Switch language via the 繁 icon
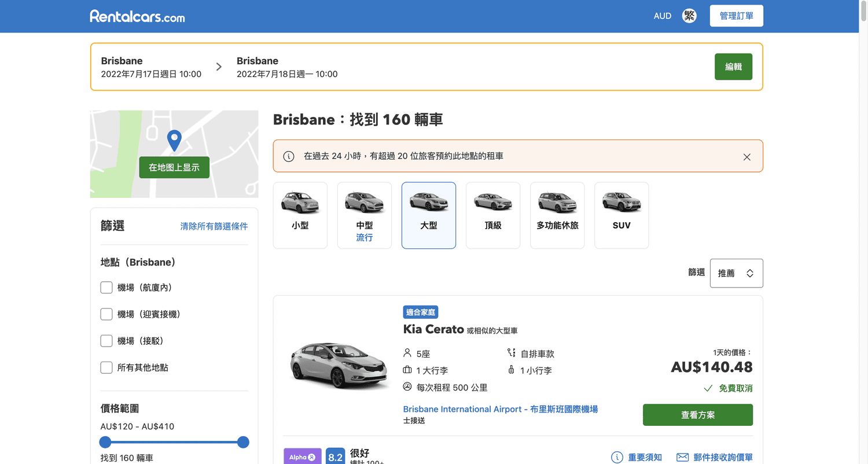Image resolution: width=868 pixels, height=464 pixels. tap(689, 16)
